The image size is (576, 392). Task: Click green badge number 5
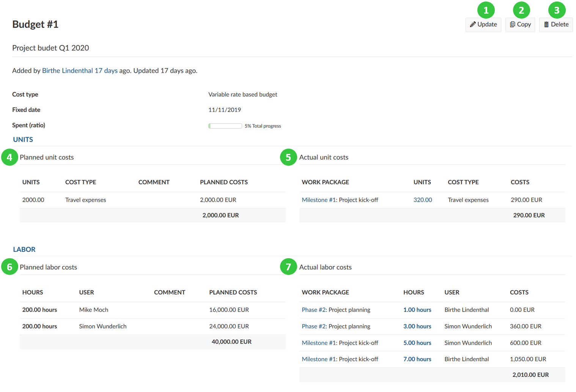tap(288, 157)
